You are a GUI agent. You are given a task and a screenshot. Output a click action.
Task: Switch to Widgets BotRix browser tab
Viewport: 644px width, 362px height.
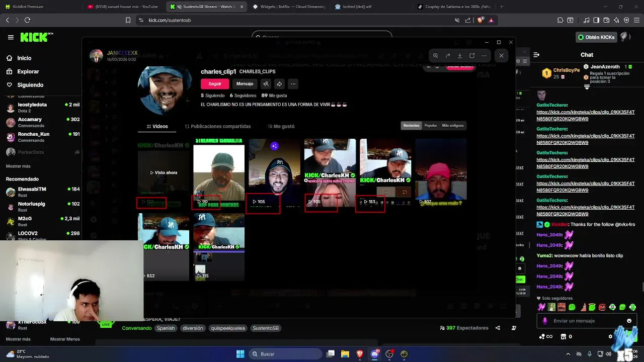click(x=289, y=7)
